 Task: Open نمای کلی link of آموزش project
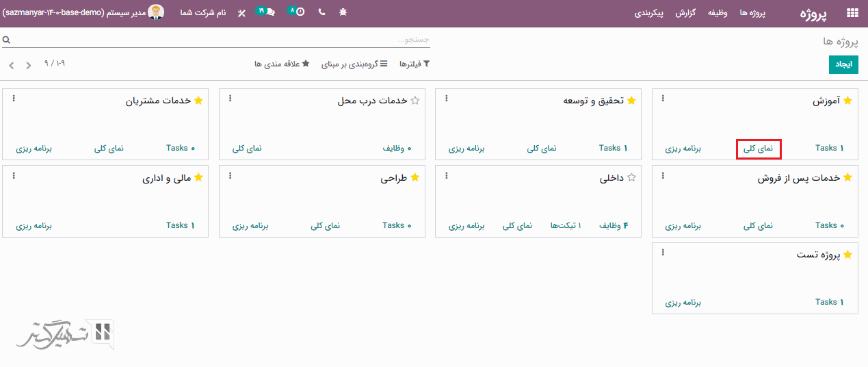758,149
